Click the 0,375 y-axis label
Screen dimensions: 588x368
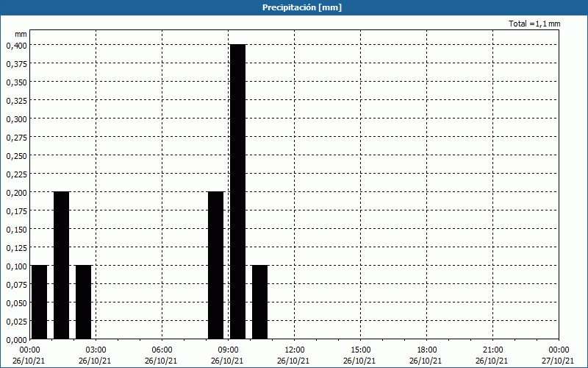[x=17, y=64]
